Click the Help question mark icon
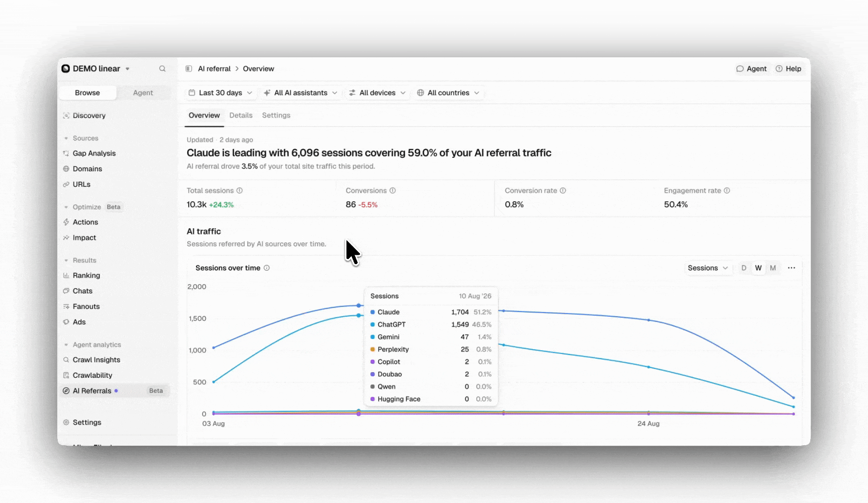This screenshot has height=503, width=868. [x=779, y=69]
